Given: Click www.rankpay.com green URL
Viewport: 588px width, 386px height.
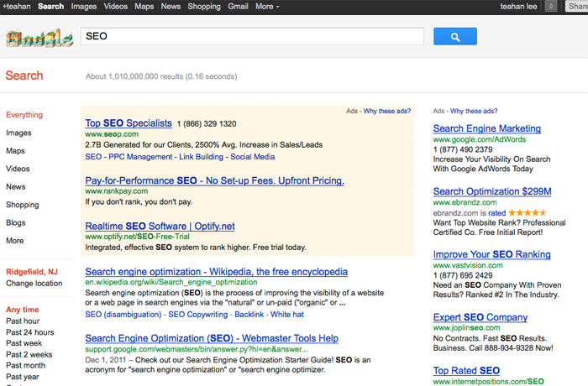Looking at the screenshot, I should [116, 191].
